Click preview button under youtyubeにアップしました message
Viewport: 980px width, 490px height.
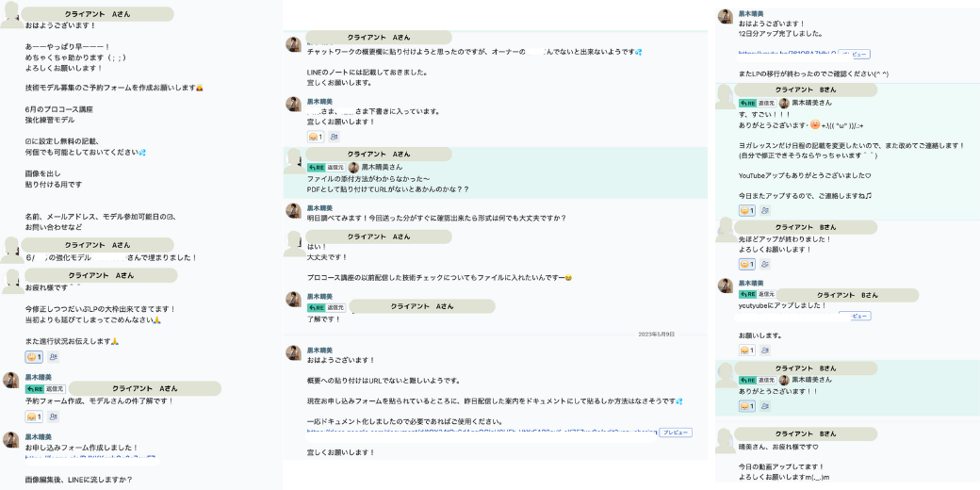855,317
